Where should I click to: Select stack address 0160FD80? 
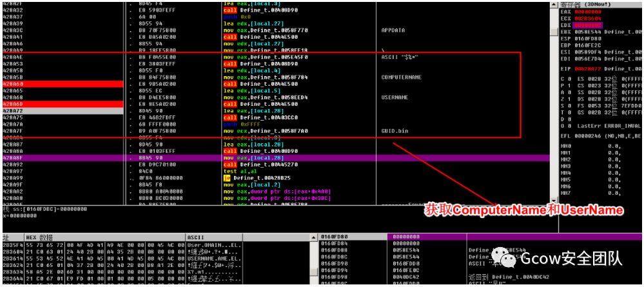(334, 237)
